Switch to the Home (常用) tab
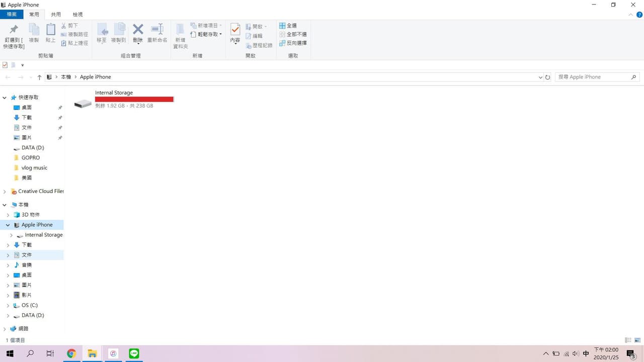This screenshot has height=362, width=644. click(x=34, y=15)
